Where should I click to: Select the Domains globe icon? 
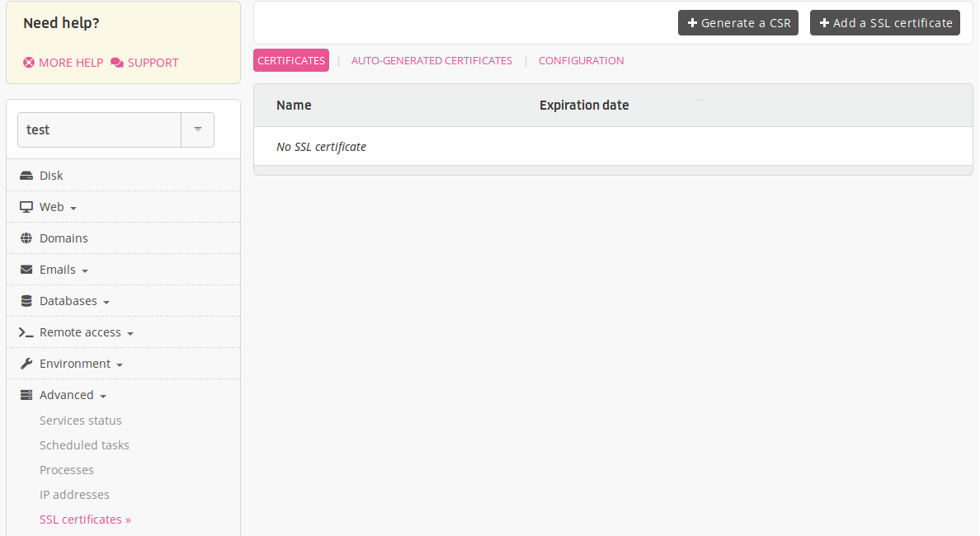point(25,237)
